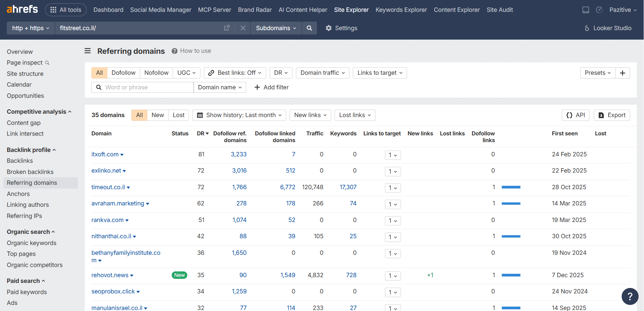Click the Ahrefs logo
This screenshot has height=311, width=644.
pos(22,9)
